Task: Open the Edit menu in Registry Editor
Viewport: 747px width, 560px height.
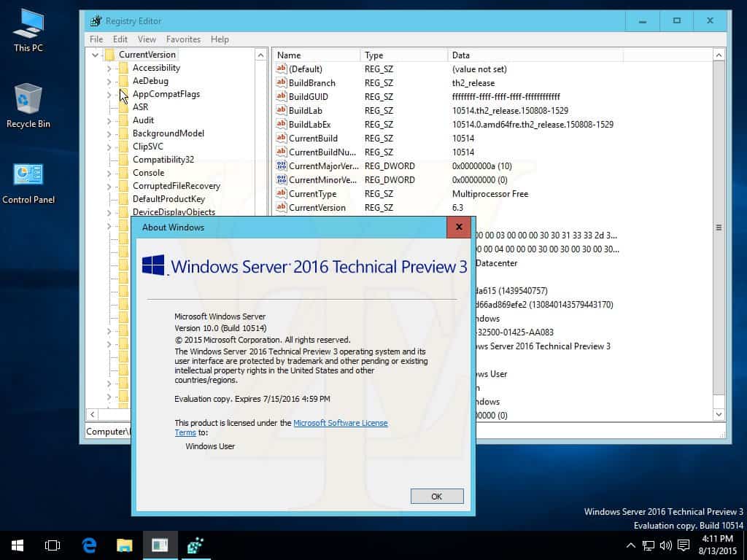Action: coord(120,39)
